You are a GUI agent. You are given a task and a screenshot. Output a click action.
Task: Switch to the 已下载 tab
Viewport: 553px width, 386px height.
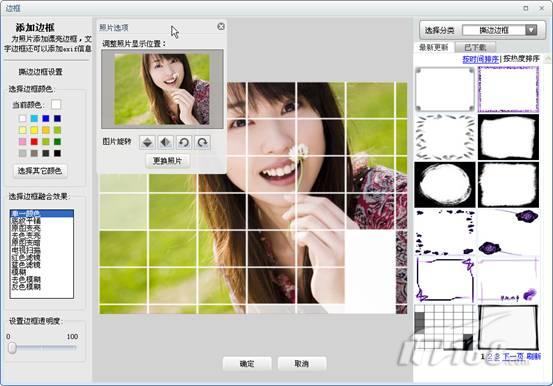[475, 47]
